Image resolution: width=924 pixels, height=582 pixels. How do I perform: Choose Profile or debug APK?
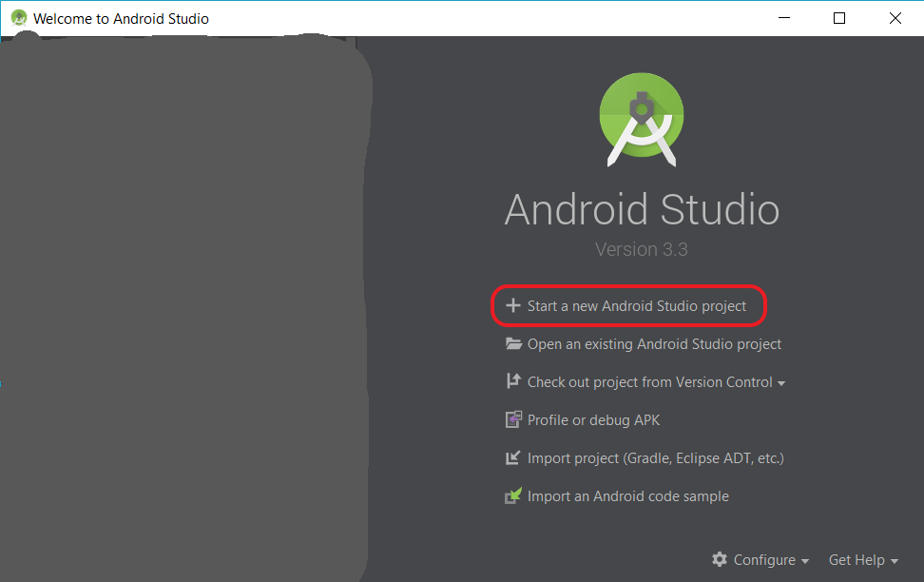[593, 419]
